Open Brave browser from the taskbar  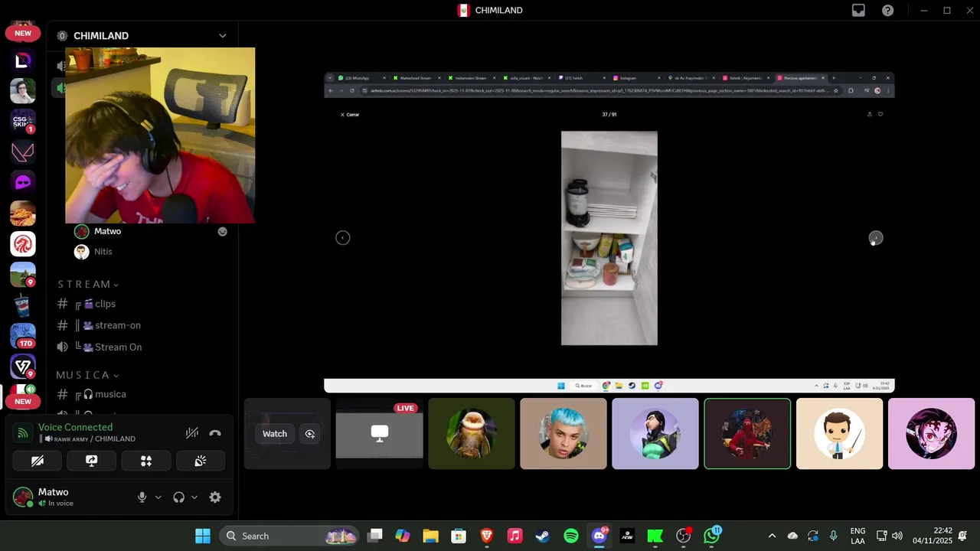pos(486,536)
